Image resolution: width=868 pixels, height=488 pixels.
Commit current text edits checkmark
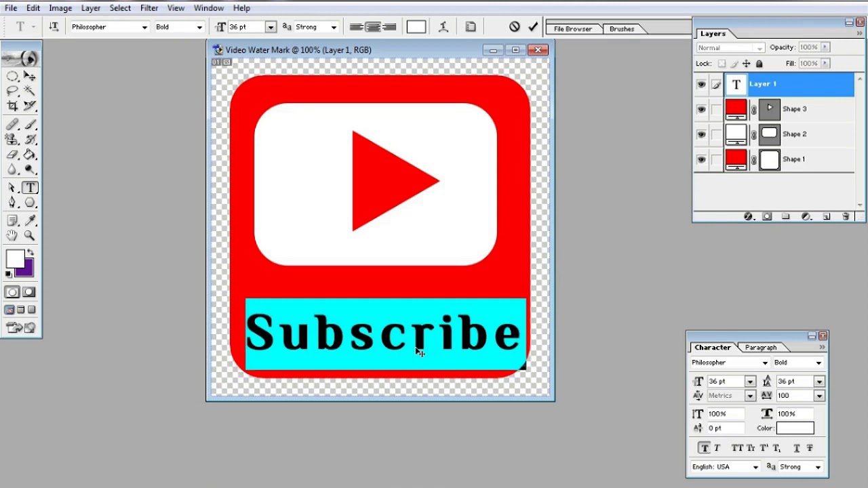click(533, 27)
